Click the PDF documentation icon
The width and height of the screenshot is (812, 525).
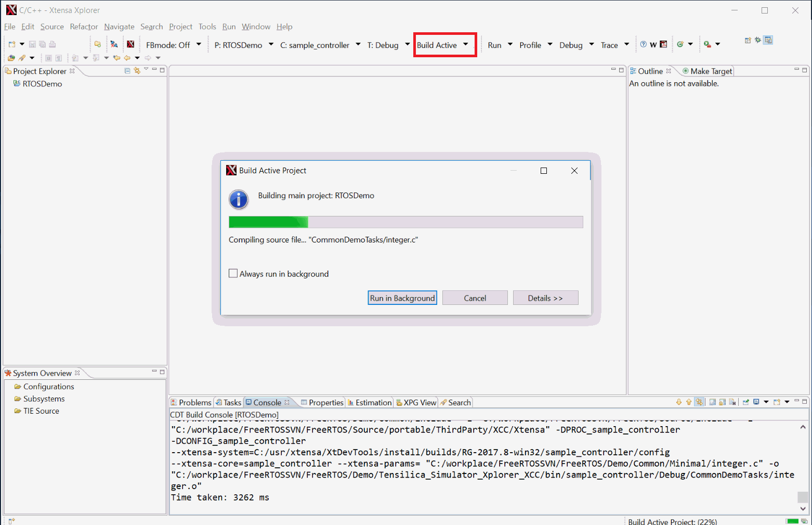coord(663,44)
